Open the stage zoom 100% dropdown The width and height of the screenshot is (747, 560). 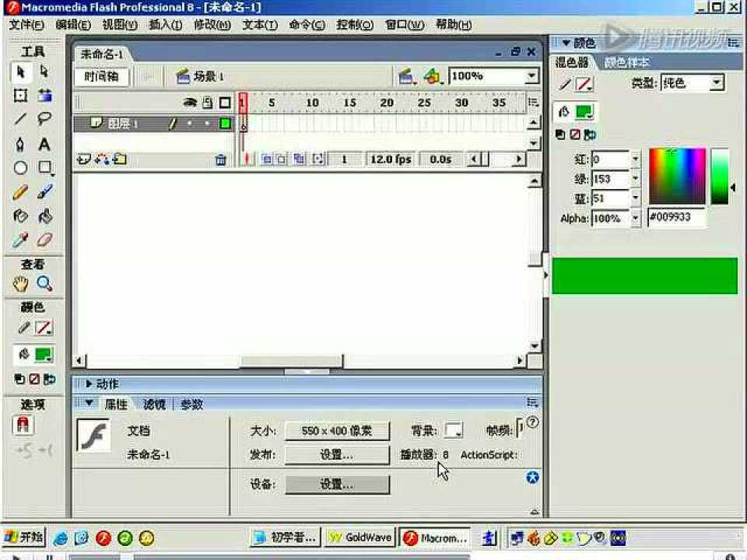(x=531, y=76)
